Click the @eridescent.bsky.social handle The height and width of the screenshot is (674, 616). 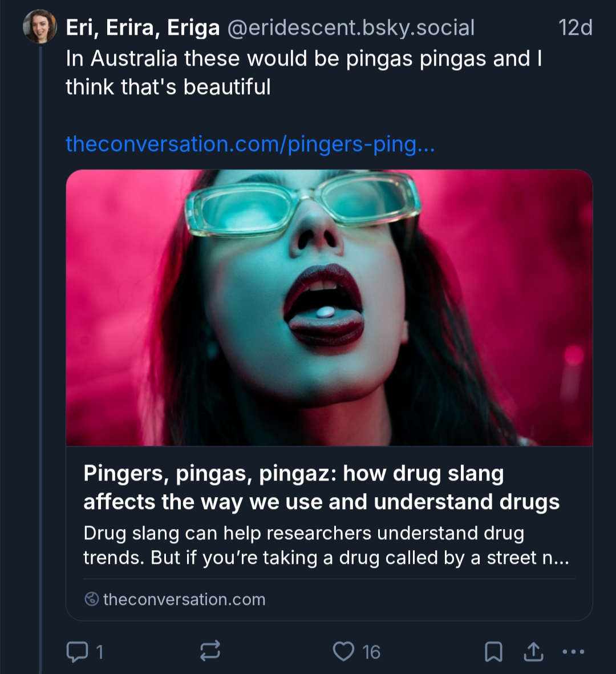point(351,27)
